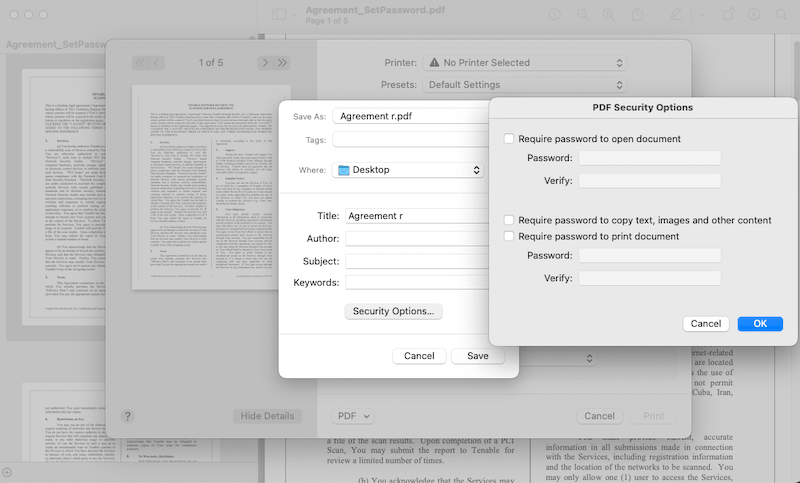The width and height of the screenshot is (800, 483).
Task: Open Security Options in save dialog
Action: (393, 311)
